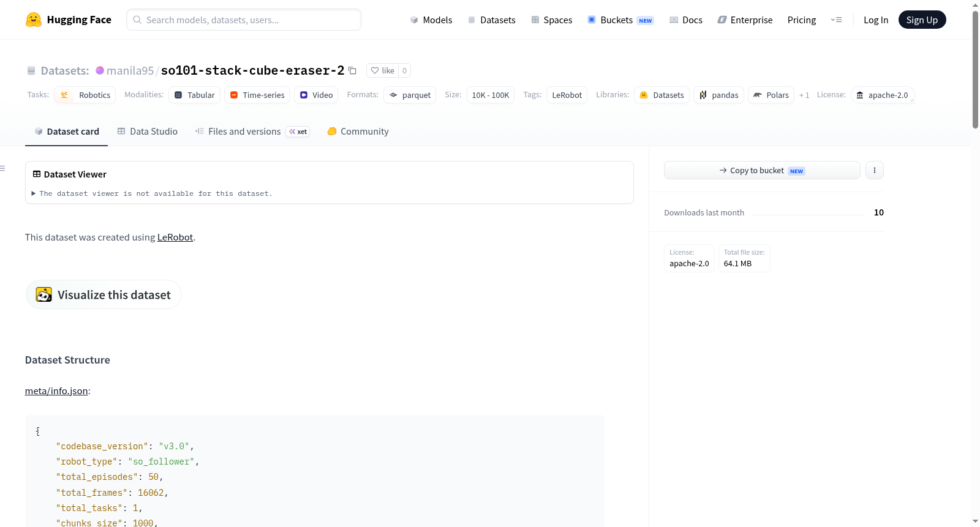Select the Time-series modality tag
The height and width of the screenshot is (527, 980).
[x=257, y=95]
